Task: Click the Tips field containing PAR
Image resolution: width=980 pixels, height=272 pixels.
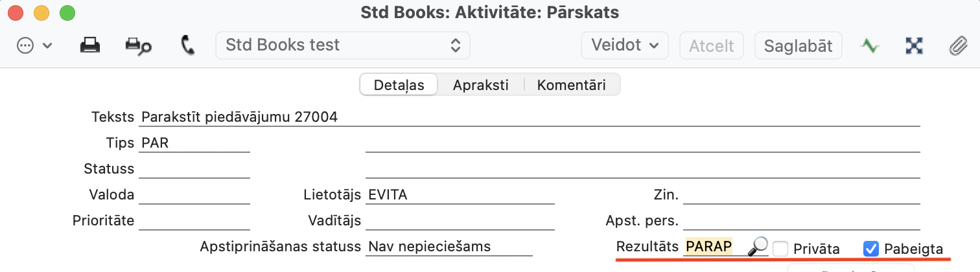Action: (x=194, y=143)
